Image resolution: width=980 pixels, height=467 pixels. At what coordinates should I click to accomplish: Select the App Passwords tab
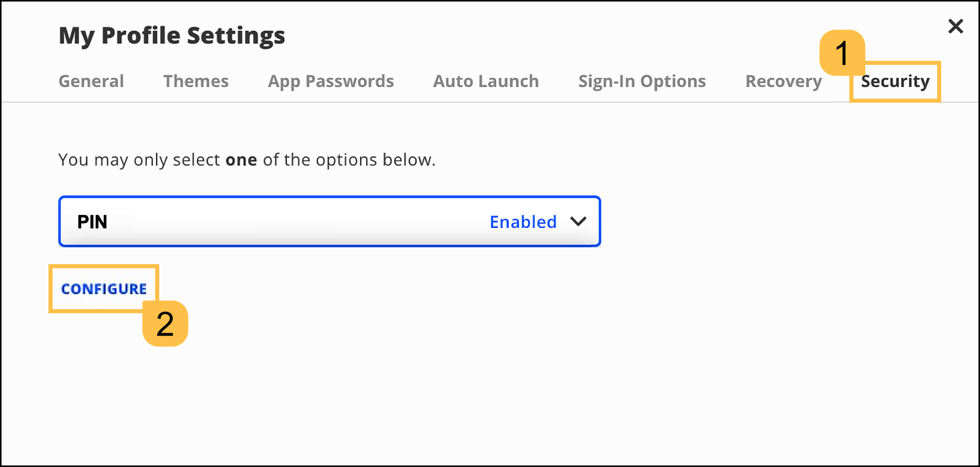[330, 81]
